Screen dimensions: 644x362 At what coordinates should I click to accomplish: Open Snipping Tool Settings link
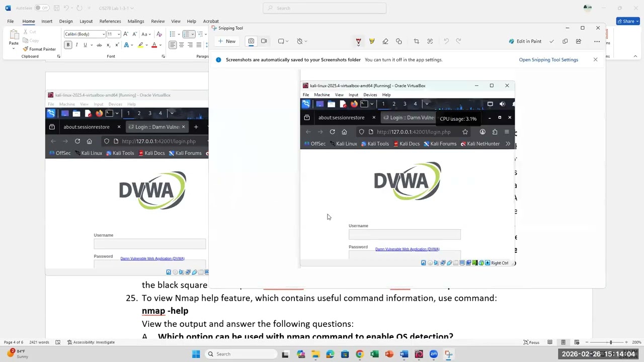pyautogui.click(x=548, y=60)
